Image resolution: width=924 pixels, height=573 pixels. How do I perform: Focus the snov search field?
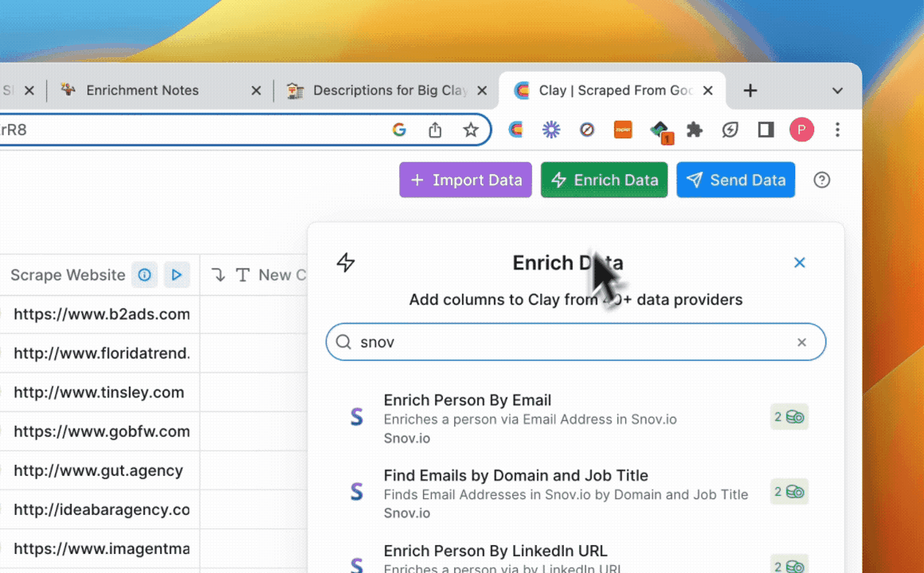pyautogui.click(x=576, y=342)
